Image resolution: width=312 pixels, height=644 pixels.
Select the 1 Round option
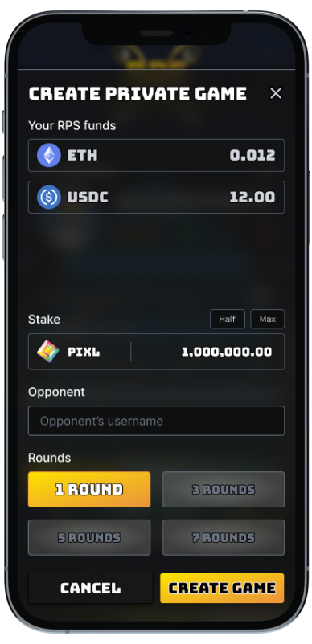point(89,489)
